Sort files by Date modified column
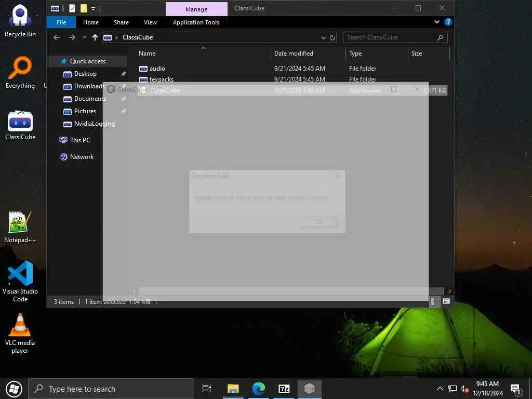The width and height of the screenshot is (532, 399). pyautogui.click(x=294, y=54)
